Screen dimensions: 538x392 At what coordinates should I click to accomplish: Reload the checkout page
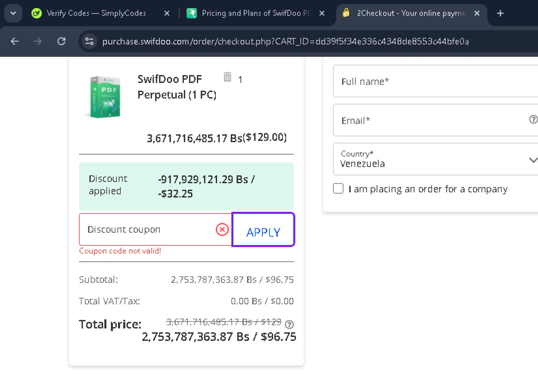point(61,41)
